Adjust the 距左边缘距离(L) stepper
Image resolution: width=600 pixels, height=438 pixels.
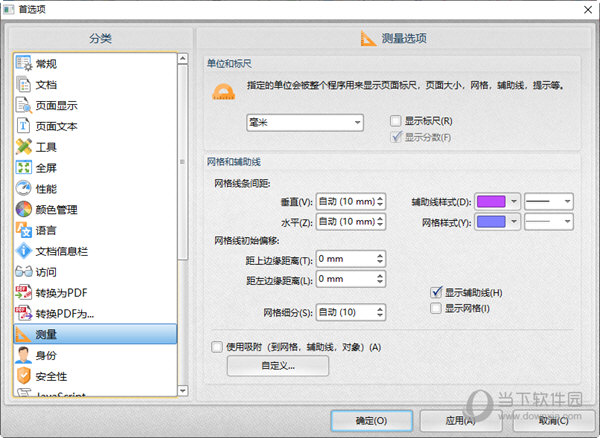click(x=380, y=279)
